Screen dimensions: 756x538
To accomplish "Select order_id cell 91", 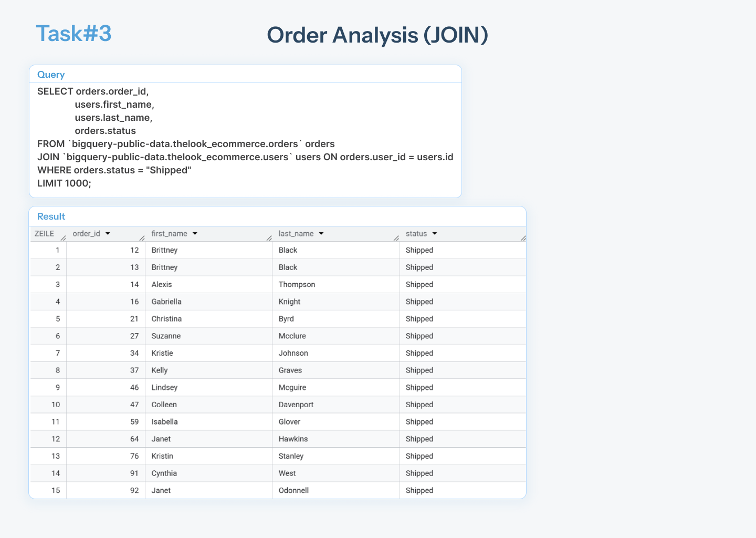I will tap(106, 473).
